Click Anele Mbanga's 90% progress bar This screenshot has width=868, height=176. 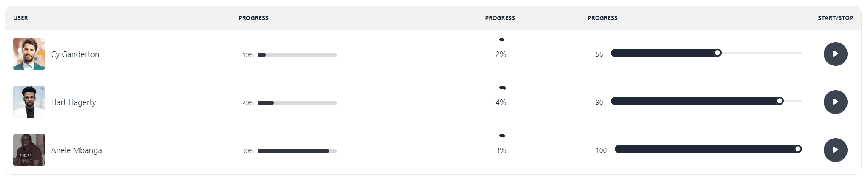pos(297,151)
